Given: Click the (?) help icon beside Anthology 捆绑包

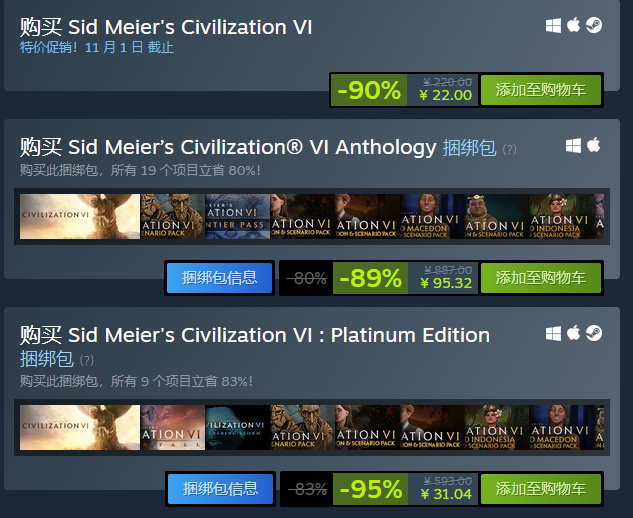Looking at the screenshot, I should (x=509, y=150).
